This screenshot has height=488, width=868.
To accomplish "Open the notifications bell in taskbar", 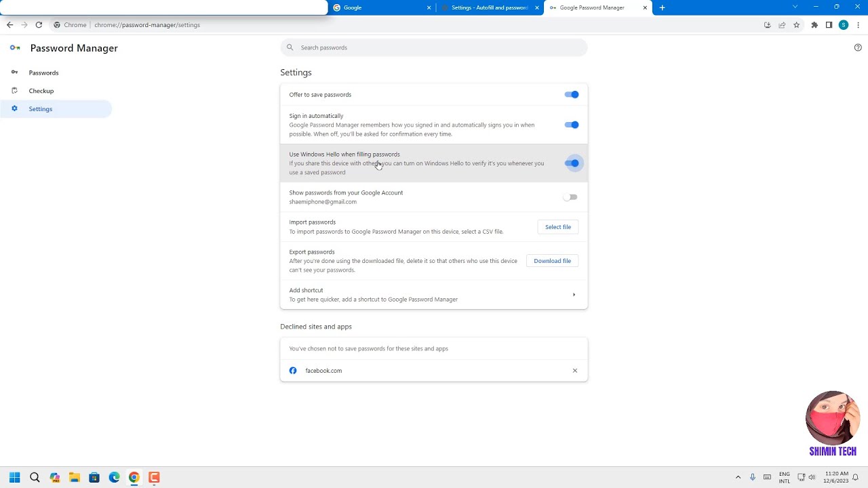I will point(856,477).
